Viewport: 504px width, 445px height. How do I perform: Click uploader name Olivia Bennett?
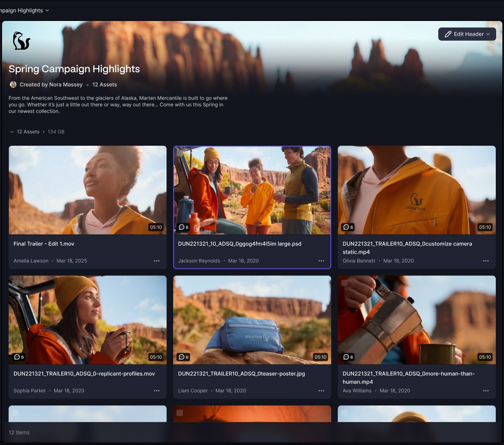point(359,261)
